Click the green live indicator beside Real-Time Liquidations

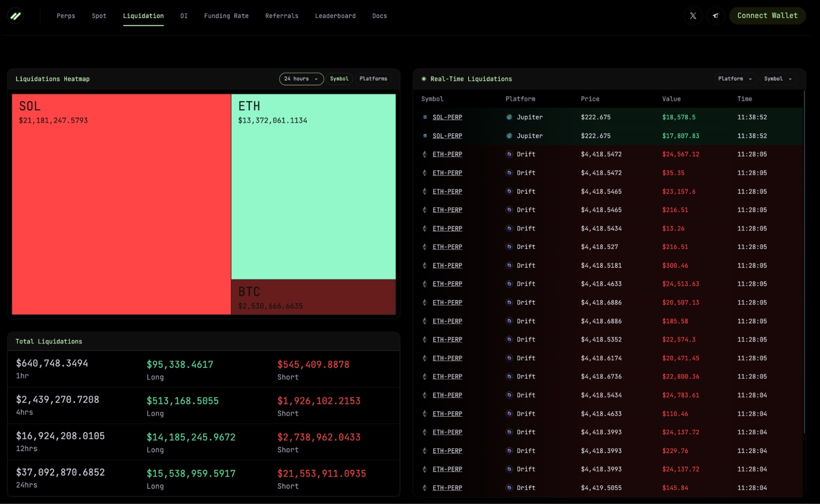(424, 79)
